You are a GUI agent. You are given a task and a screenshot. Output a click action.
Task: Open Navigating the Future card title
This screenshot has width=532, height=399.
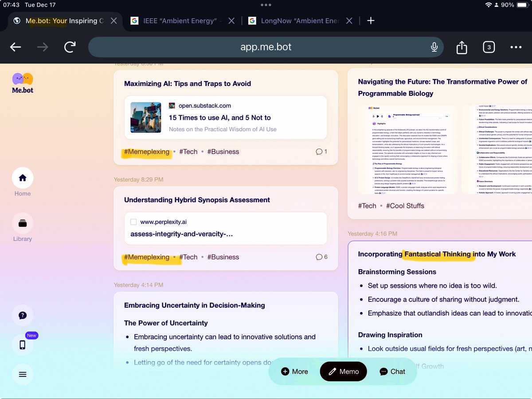(443, 87)
